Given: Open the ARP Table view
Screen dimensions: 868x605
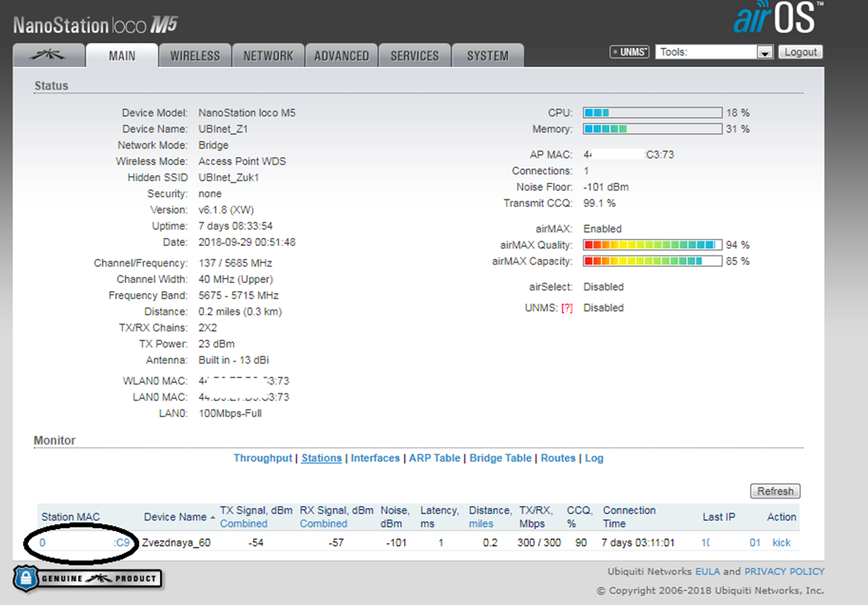Looking at the screenshot, I should coord(435,458).
